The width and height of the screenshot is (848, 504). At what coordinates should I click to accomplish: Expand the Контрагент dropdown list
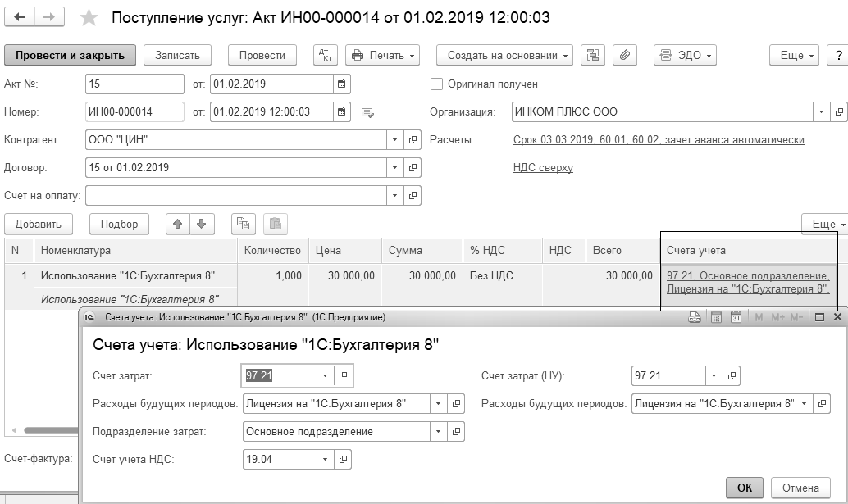click(x=394, y=140)
